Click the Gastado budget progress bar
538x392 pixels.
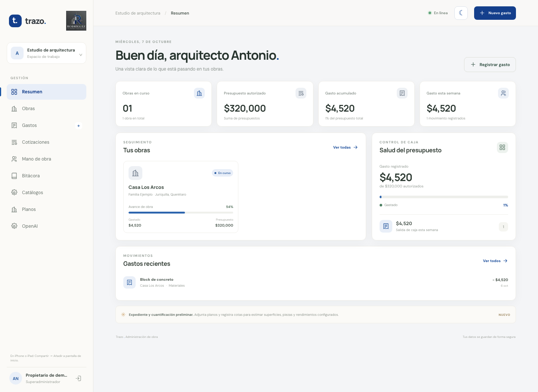click(x=444, y=197)
